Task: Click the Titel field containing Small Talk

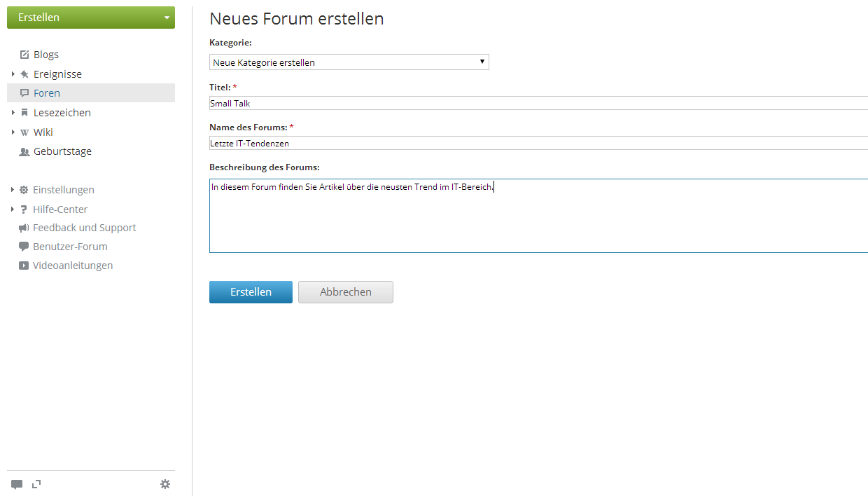Action: pos(538,103)
